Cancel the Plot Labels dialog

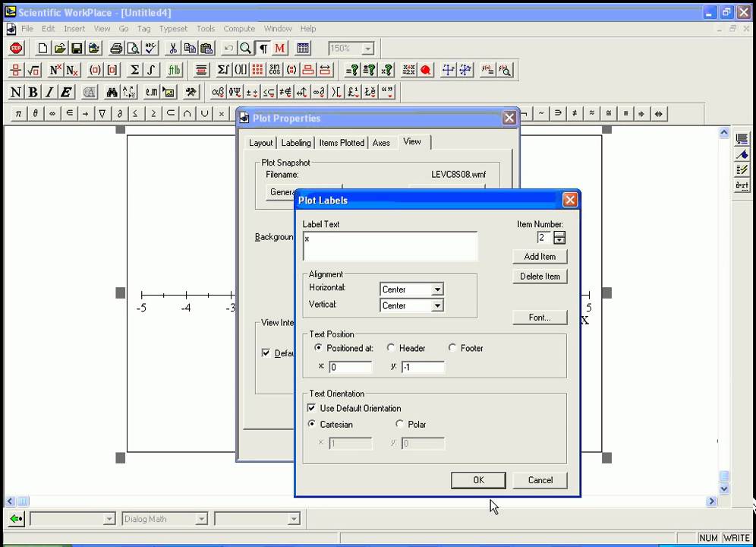pyautogui.click(x=540, y=480)
